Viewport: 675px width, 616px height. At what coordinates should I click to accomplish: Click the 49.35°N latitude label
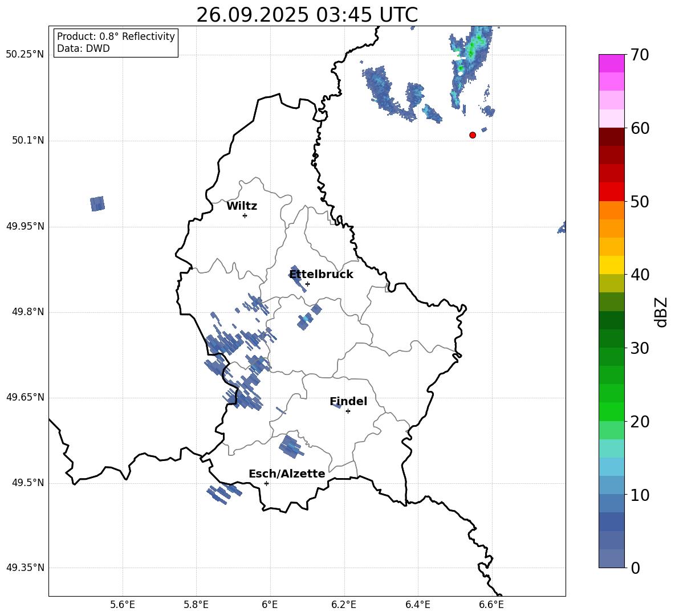25,568
